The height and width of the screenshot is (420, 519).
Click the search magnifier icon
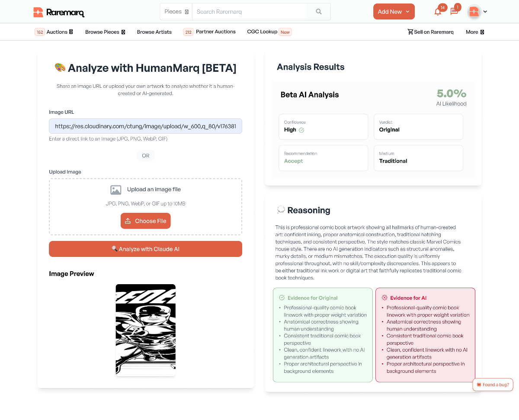[x=319, y=12]
